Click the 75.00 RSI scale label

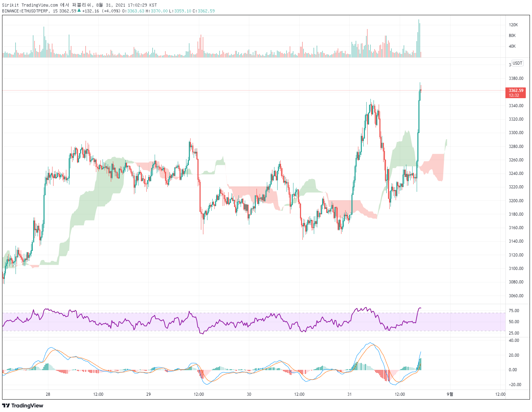pyautogui.click(x=514, y=311)
